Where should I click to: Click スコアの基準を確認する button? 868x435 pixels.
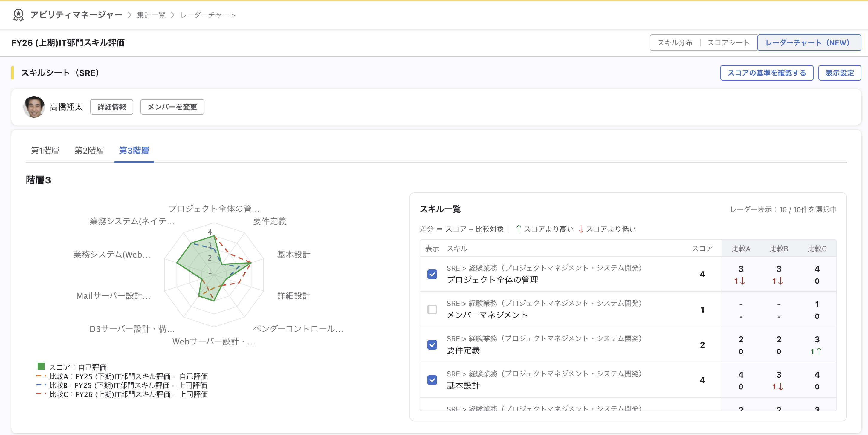click(x=767, y=73)
